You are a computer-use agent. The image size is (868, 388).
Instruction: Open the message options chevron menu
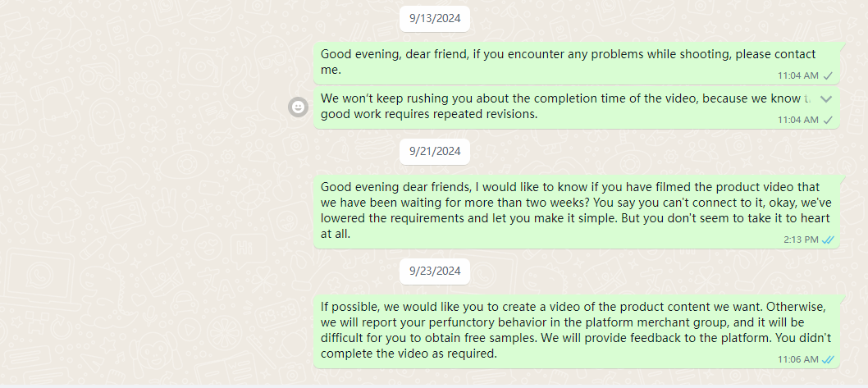tap(826, 99)
